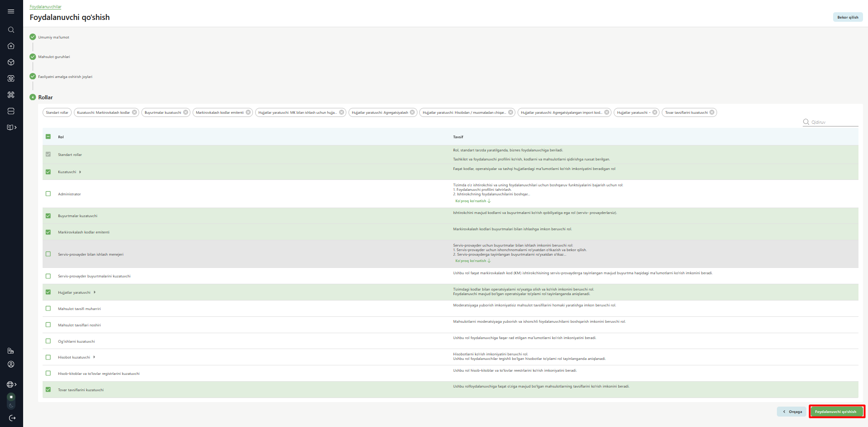The image size is (868, 427).
Task: Toggle the select-all checkbox in Rol header
Action: click(48, 136)
